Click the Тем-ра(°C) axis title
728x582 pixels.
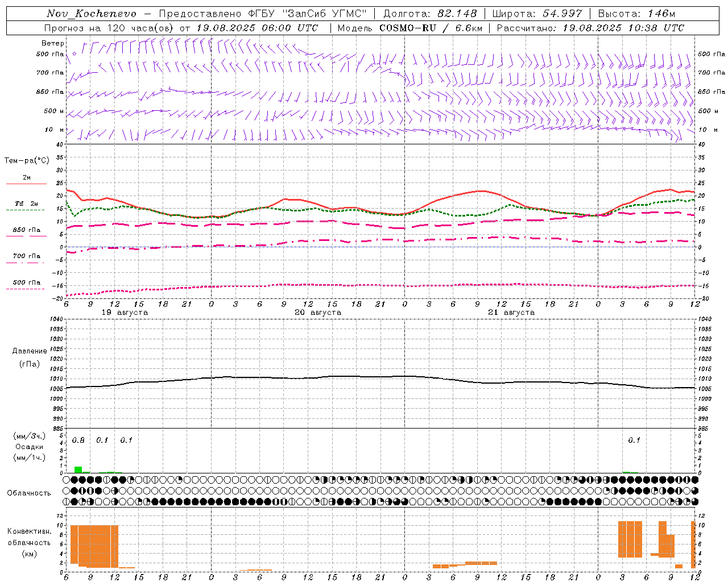click(x=27, y=161)
